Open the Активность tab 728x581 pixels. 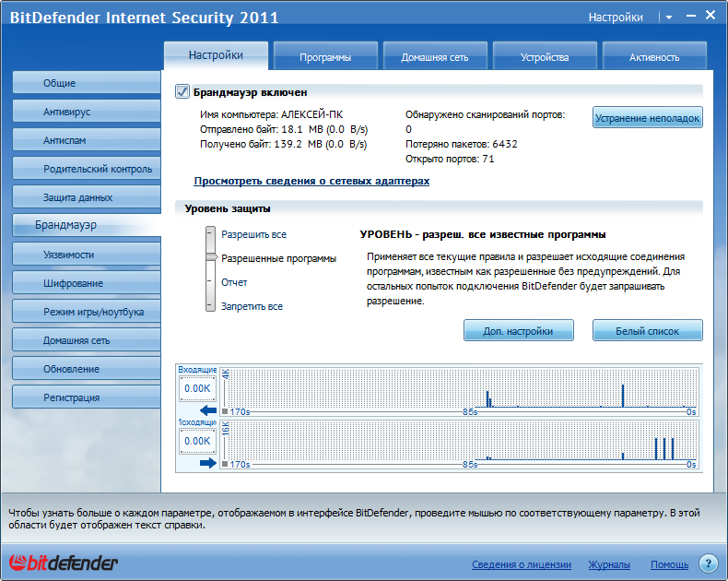tap(654, 57)
